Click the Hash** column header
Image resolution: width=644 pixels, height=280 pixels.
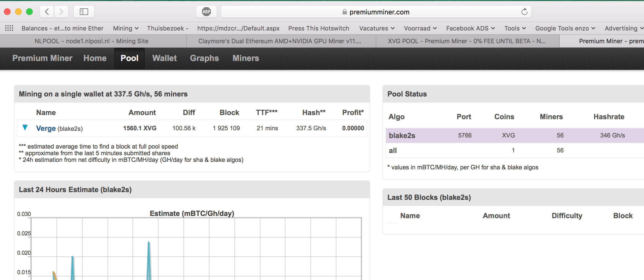[x=314, y=112]
